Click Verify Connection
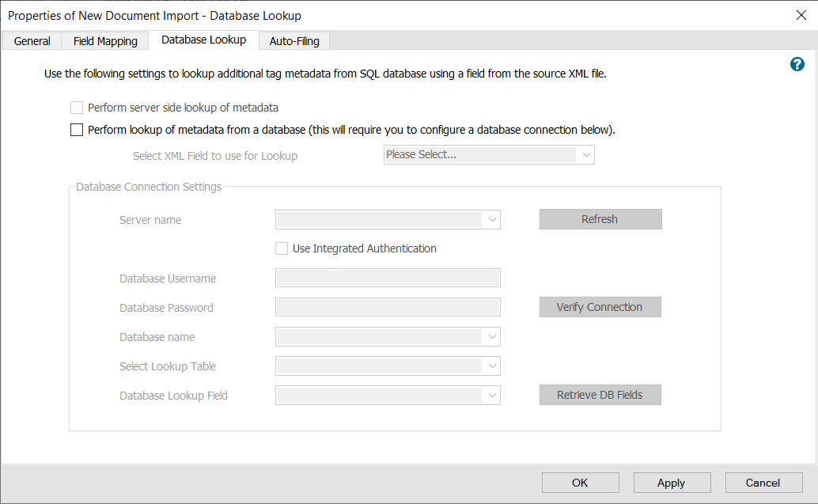Viewport: 818px width, 504px height. tap(600, 307)
